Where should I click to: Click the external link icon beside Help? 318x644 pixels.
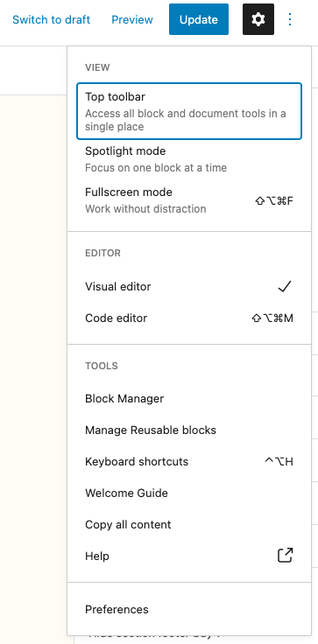click(285, 556)
